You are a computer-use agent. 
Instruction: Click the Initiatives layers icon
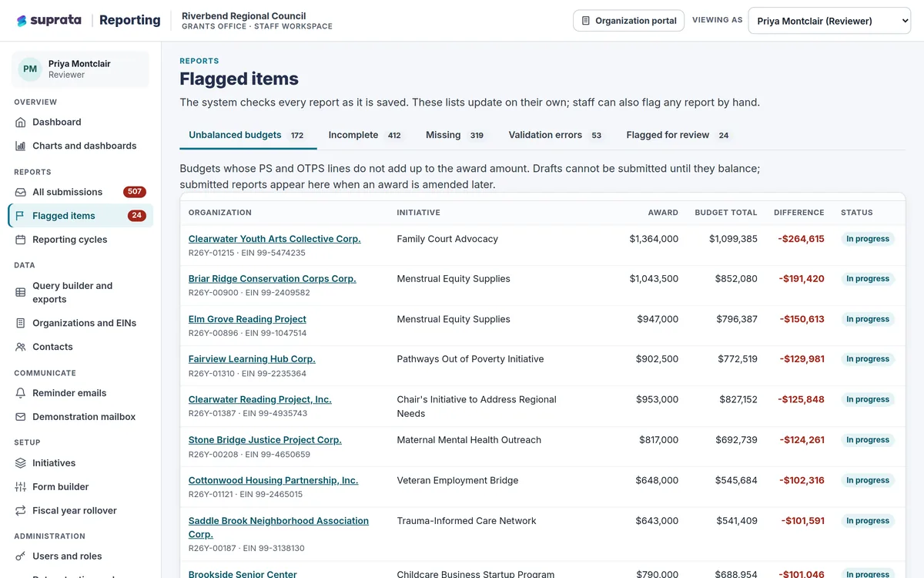(x=21, y=463)
